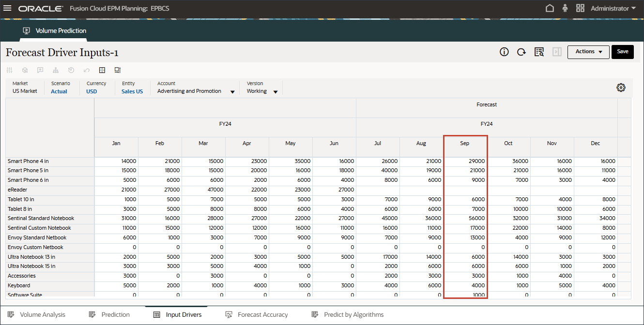644x325 pixels.
Task: Open the hamburger navigator menu
Action: pos(7,9)
